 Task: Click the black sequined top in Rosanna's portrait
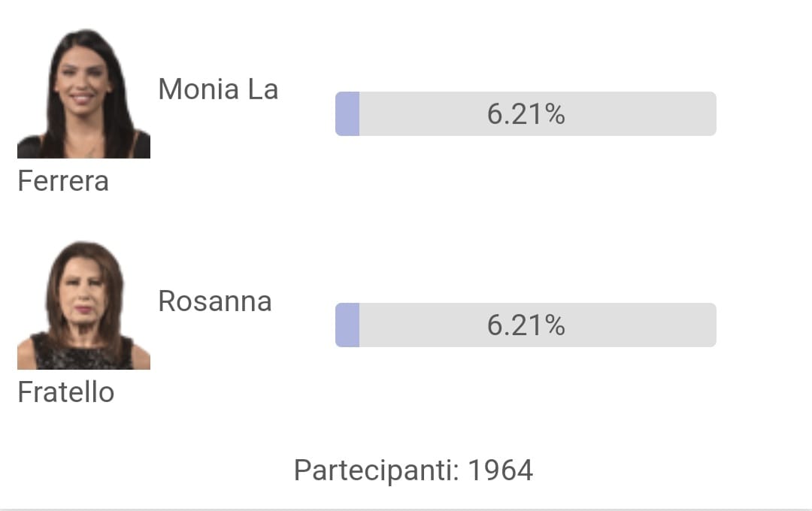click(x=83, y=356)
